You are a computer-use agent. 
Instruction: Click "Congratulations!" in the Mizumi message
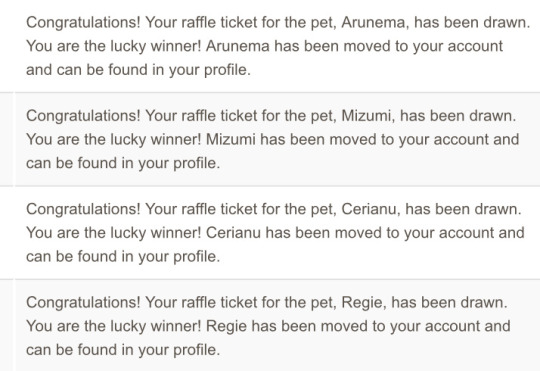pos(83,116)
